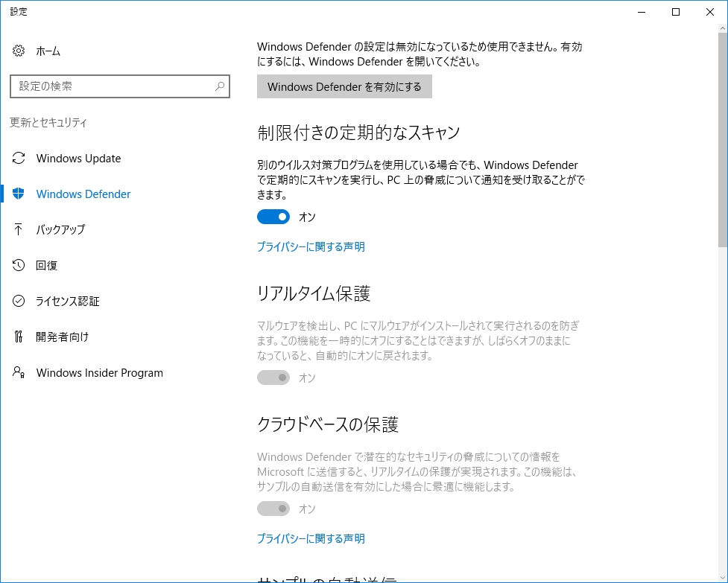Click the クラウドベースの保護 toggle switch
The image size is (728, 583).
[x=273, y=509]
